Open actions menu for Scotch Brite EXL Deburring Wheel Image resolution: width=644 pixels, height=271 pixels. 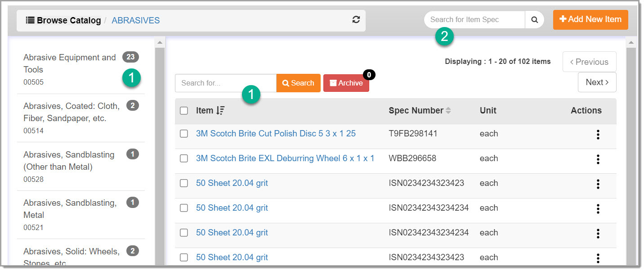click(598, 159)
